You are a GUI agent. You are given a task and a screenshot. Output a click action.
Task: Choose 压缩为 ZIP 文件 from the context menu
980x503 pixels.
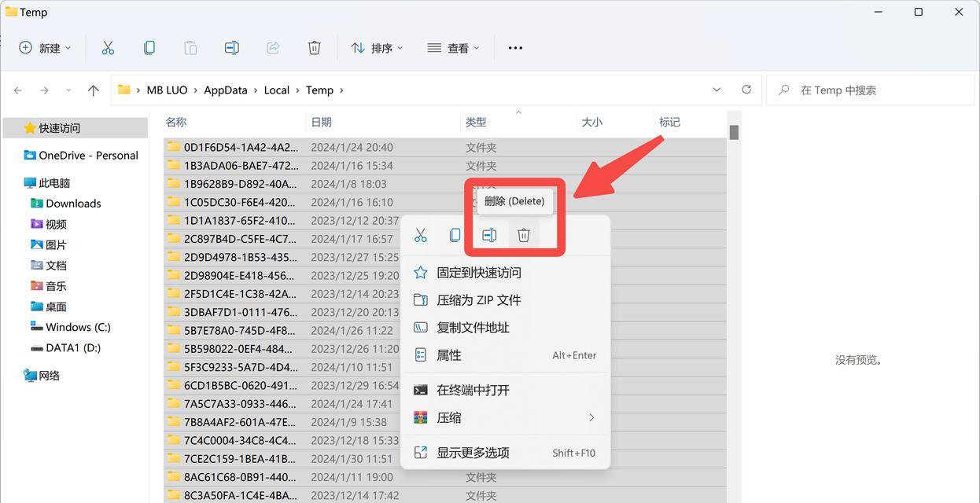coord(505,300)
